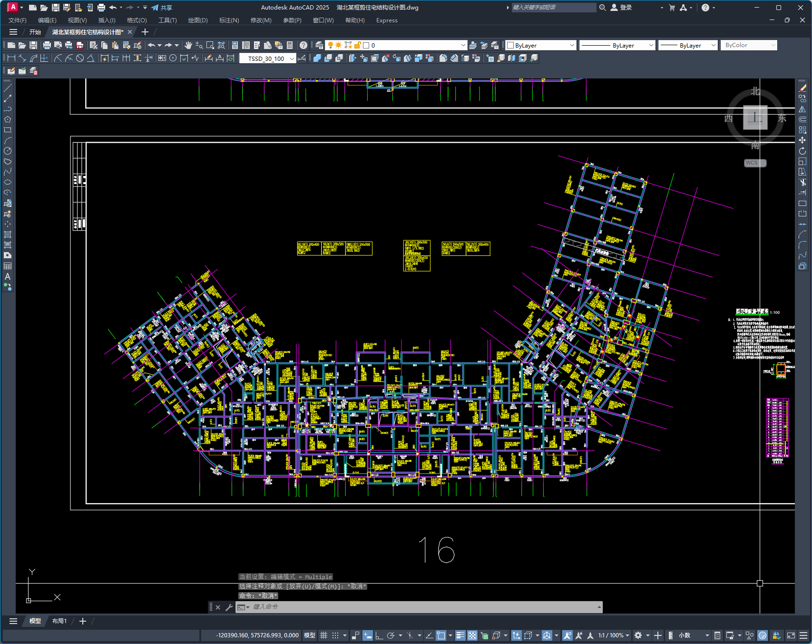The width and height of the screenshot is (812, 644).
Task: Open the lineweight ByLayer dropdown
Action: [x=688, y=45]
